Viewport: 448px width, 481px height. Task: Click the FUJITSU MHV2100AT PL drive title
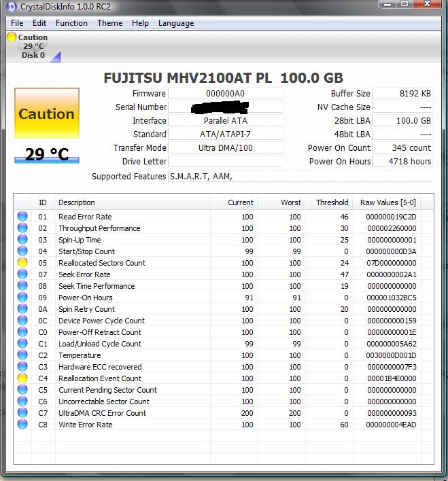(x=223, y=78)
